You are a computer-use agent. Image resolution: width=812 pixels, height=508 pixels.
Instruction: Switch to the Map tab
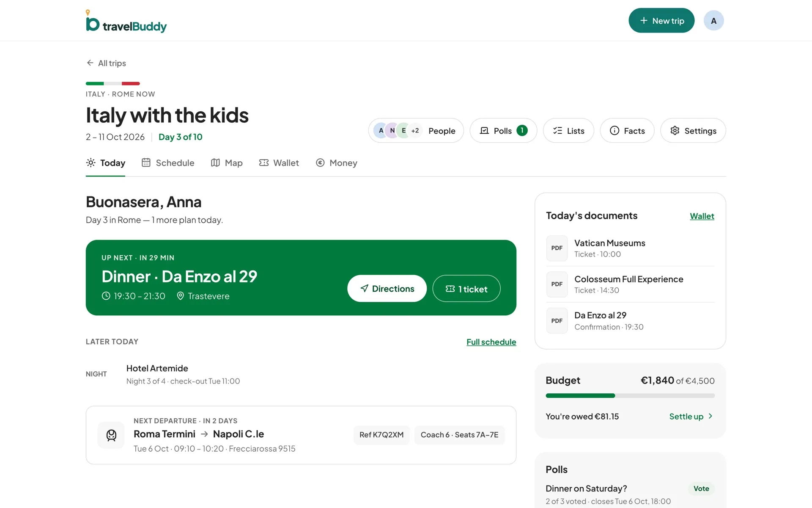point(227,163)
